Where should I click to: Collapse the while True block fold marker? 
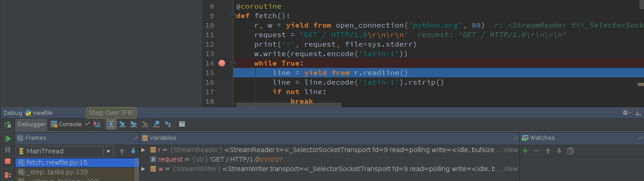coord(233,64)
